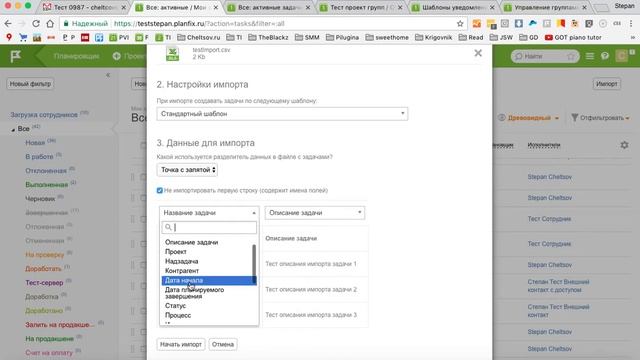Click the testimport.csv file icon
The image size is (640, 360).
[173, 53]
